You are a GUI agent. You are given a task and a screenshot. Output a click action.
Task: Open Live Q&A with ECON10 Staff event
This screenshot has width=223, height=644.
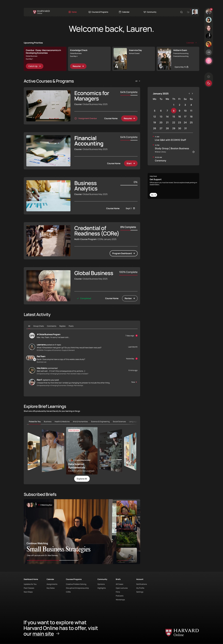(170, 139)
